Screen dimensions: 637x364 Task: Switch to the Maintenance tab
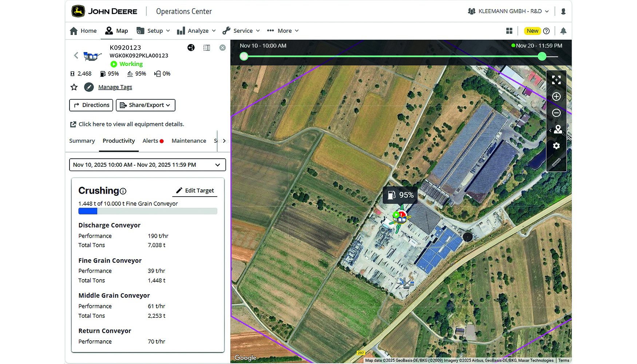pos(189,141)
